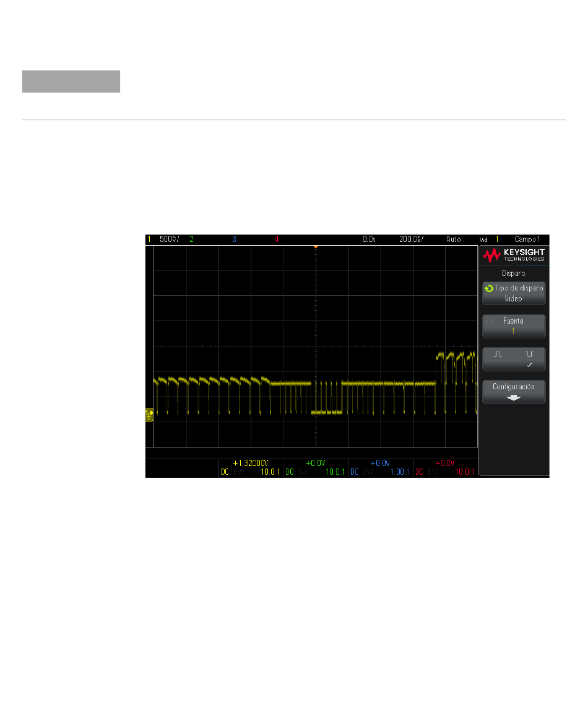Click the blue +0.0V channel 3 offset
The height and width of the screenshot is (721, 588).
pyautogui.click(x=380, y=463)
